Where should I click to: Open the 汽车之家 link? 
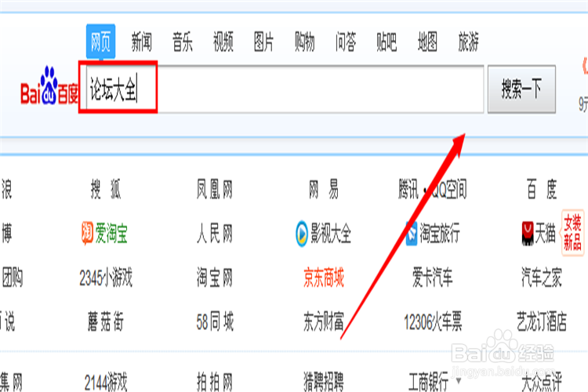(542, 278)
